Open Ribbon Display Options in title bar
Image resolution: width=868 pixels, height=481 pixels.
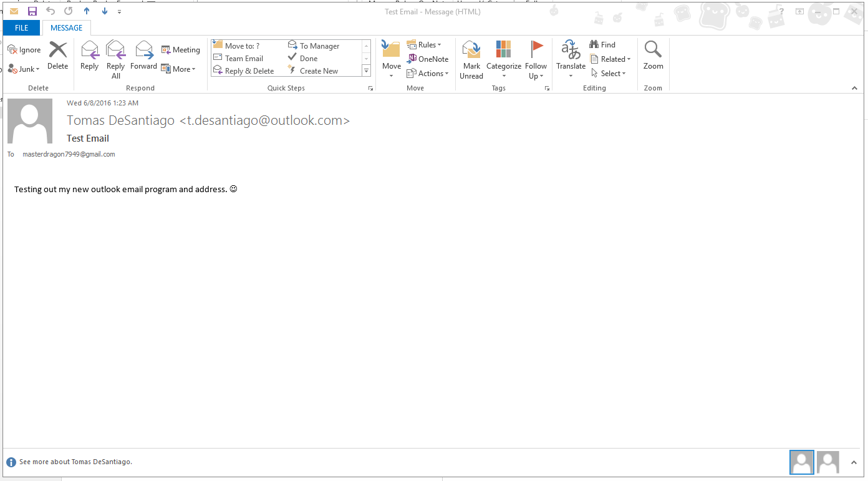799,11
